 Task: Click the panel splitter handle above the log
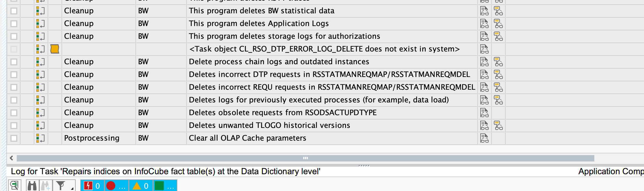pos(364,166)
